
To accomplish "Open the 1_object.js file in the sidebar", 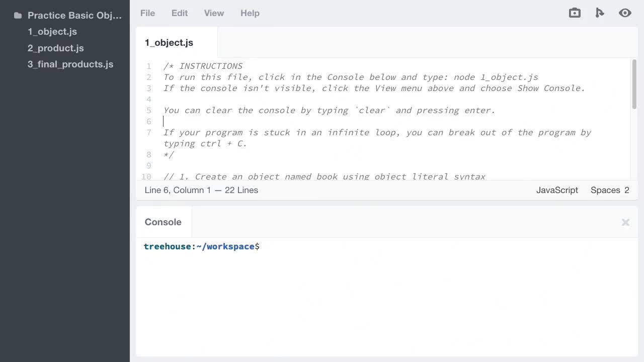I will click(x=52, y=32).
